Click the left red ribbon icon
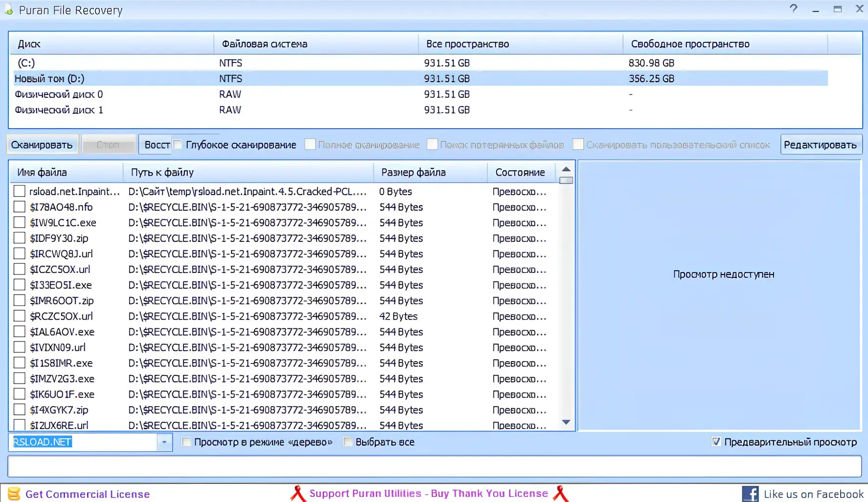The height and width of the screenshot is (502, 868). [x=298, y=494]
